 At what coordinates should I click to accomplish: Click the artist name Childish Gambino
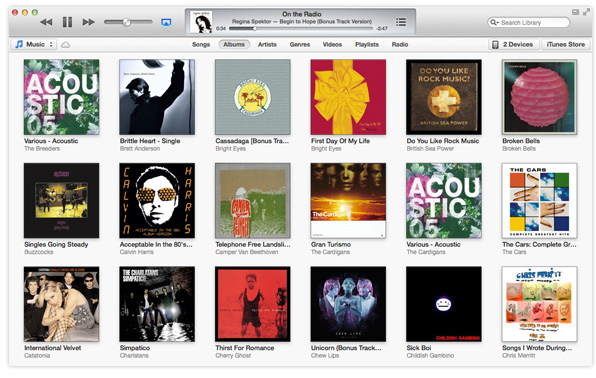tap(430, 356)
